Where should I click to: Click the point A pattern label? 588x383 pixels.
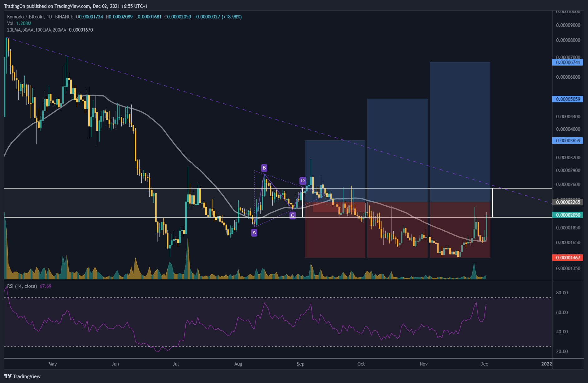coord(254,233)
